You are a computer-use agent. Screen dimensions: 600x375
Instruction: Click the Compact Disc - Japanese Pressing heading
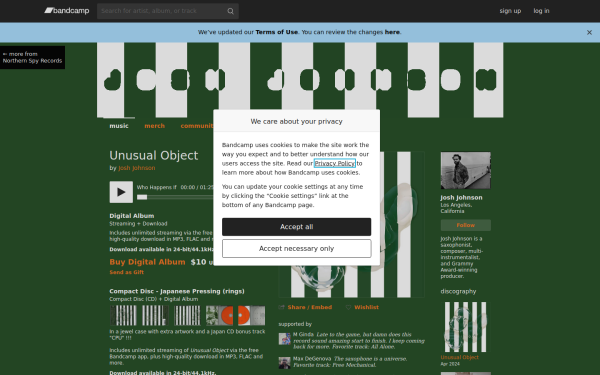[177, 291]
